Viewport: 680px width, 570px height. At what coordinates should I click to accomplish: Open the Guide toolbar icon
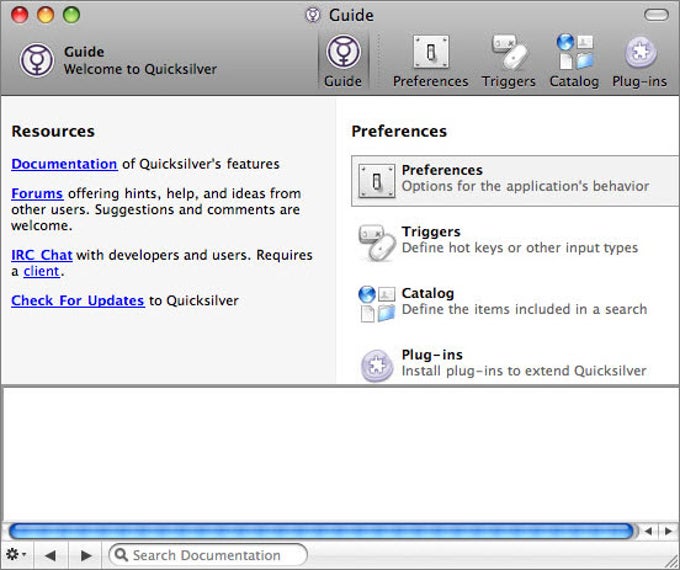[343, 61]
